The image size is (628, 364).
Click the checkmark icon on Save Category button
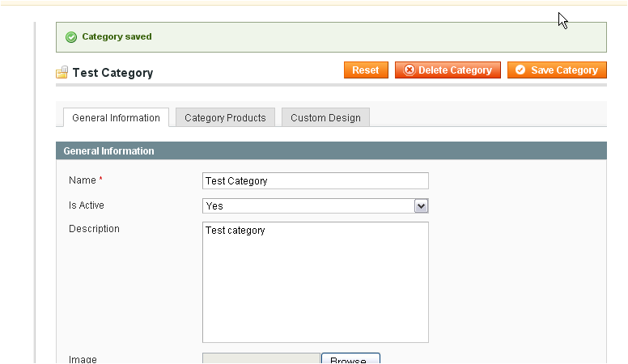pyautogui.click(x=520, y=70)
